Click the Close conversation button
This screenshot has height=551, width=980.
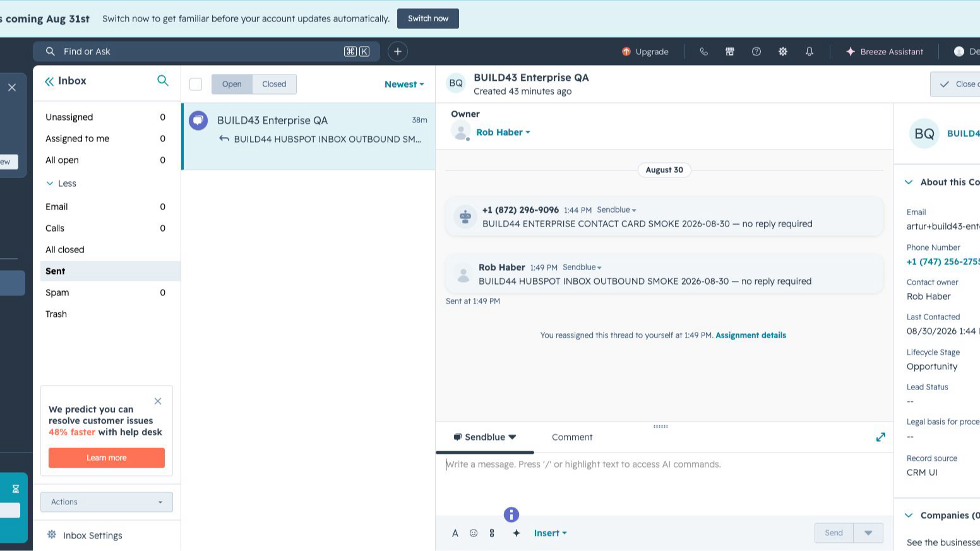point(955,85)
